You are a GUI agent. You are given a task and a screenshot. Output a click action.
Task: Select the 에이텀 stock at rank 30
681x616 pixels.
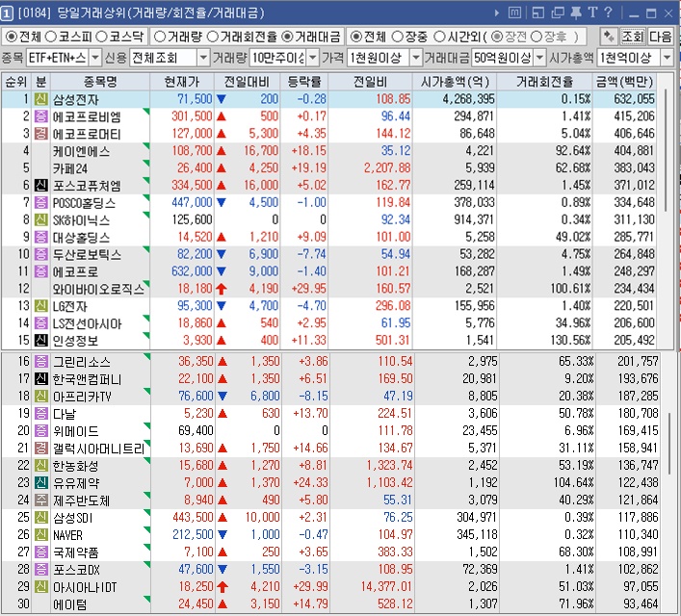click(x=70, y=604)
